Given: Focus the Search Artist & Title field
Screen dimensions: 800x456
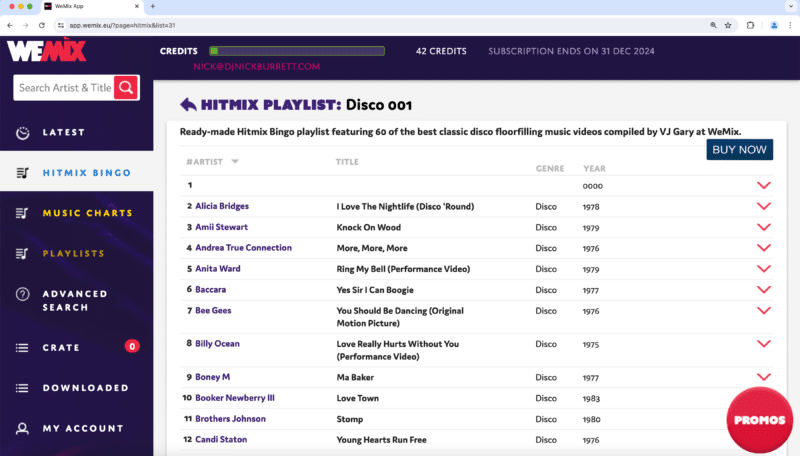Looking at the screenshot, I should 64,88.
